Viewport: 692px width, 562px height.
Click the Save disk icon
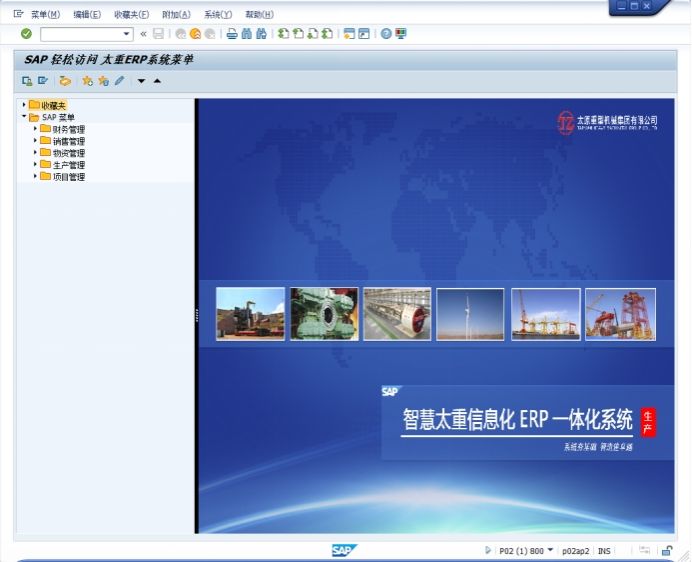coord(158,34)
